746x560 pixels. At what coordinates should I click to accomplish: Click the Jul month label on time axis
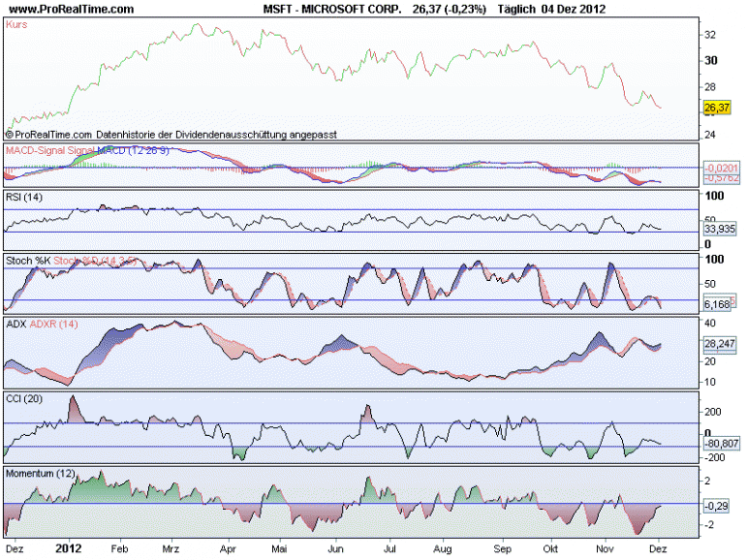pos(389,548)
